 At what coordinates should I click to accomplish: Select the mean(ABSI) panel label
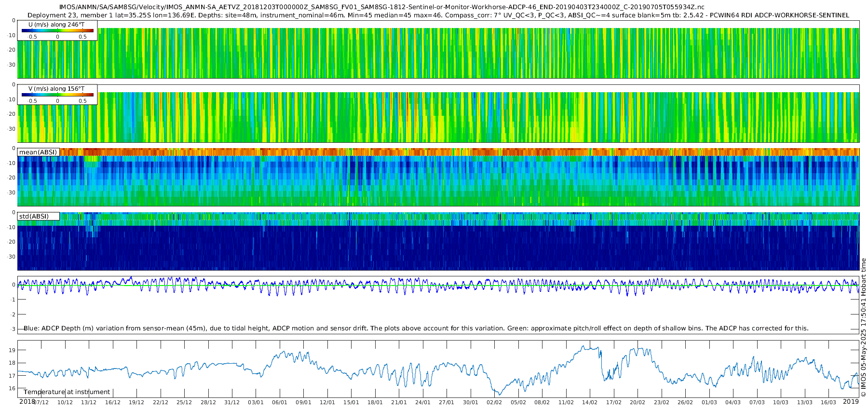[38, 152]
